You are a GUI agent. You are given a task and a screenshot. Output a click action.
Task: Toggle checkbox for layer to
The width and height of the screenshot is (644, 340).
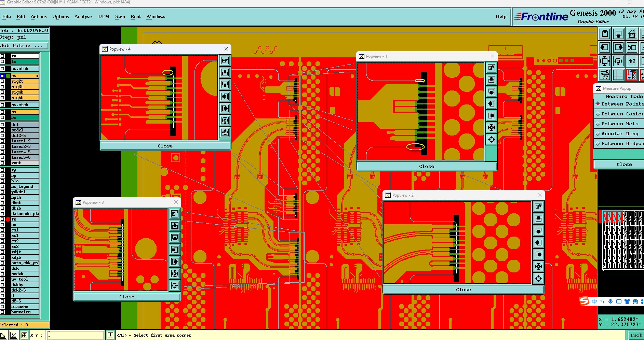2,56
